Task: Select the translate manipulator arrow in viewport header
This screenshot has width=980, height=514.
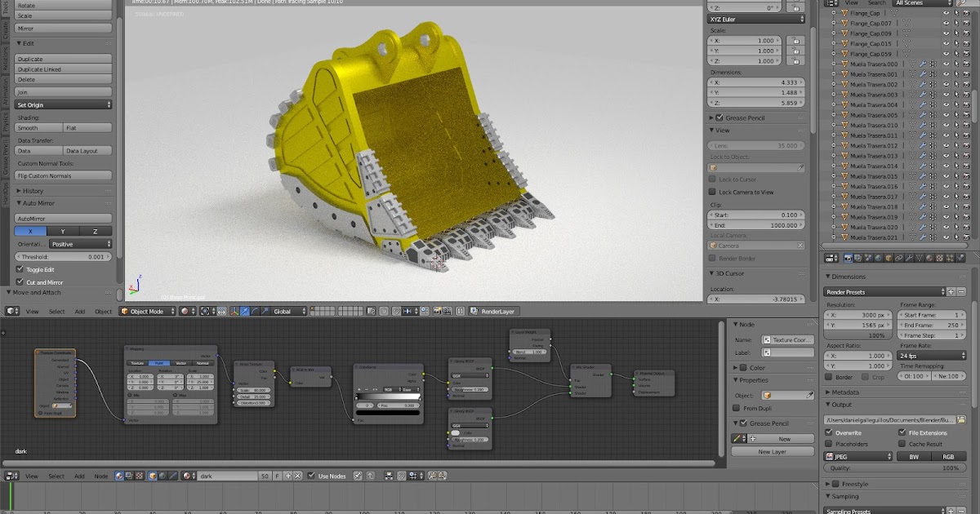Action: tap(245, 311)
